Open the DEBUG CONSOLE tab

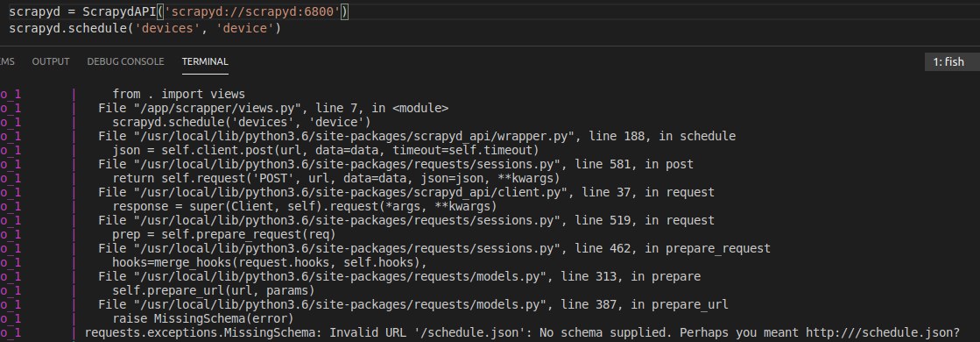point(125,61)
